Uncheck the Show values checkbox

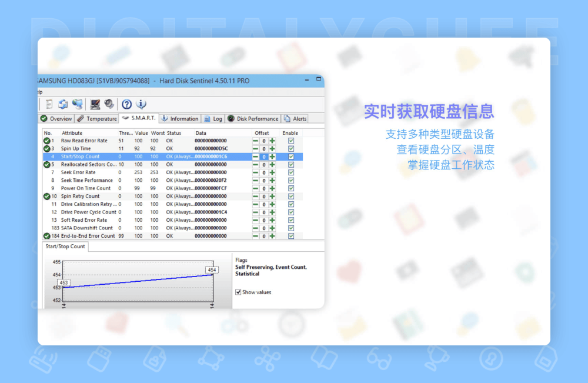(x=238, y=292)
